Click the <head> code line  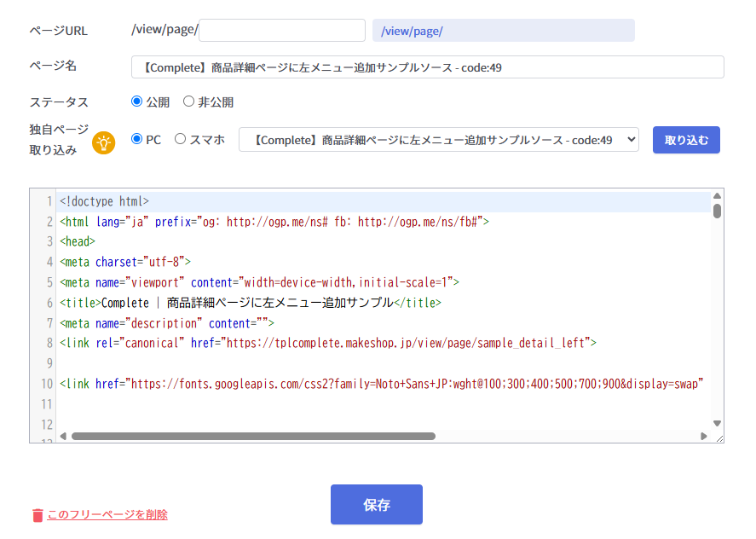[78, 241]
